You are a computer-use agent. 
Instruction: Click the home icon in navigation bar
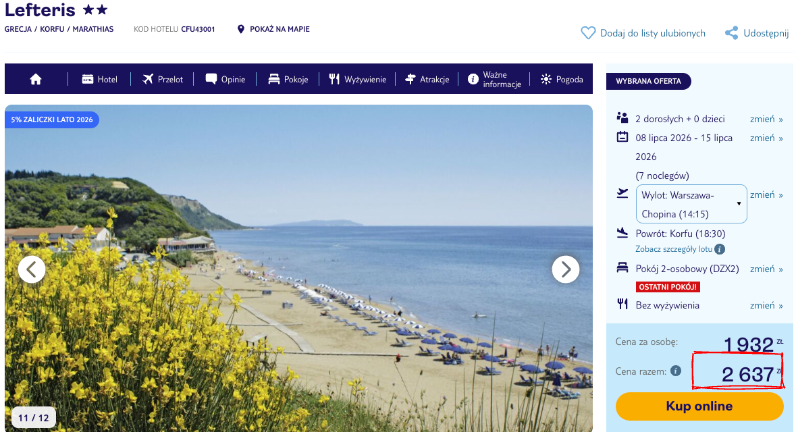[36, 79]
